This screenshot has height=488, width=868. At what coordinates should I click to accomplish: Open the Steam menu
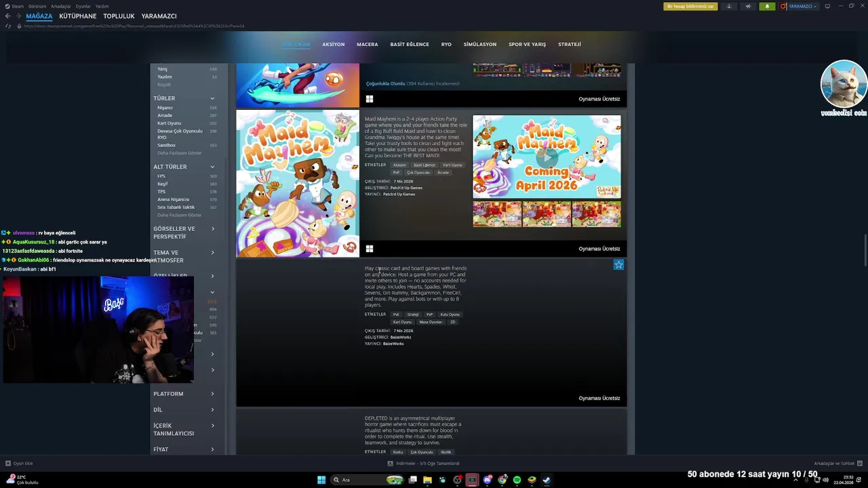click(18, 6)
